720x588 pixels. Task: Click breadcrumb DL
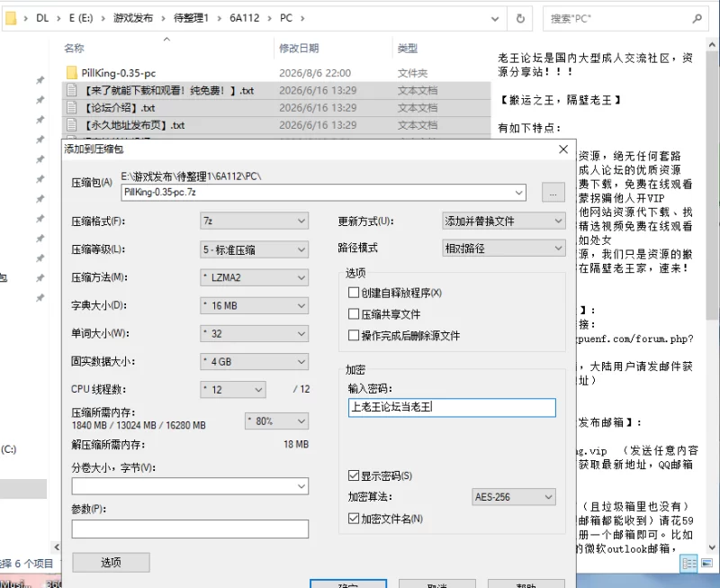pos(42,18)
